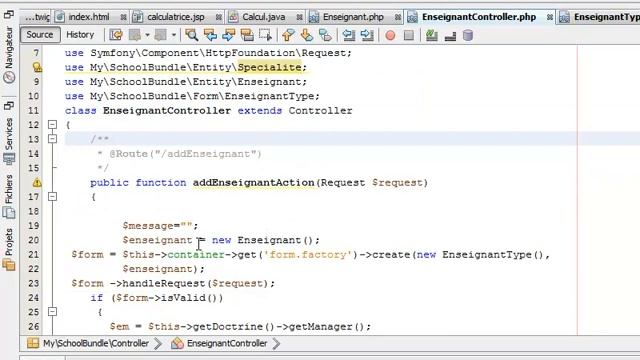Open the Calcul.java tab
Image resolution: width=640 pixels, height=360 pixels.
(264, 17)
